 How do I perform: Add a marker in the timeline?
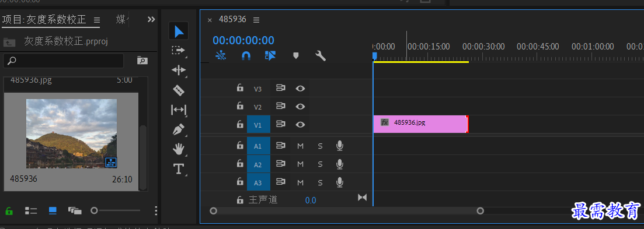(295, 56)
